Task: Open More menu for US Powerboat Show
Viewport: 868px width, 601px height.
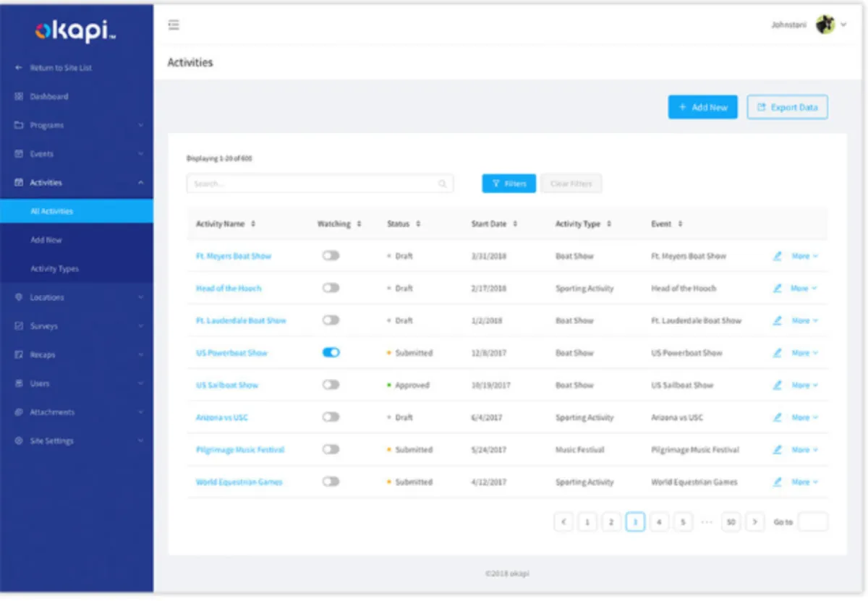Action: pyautogui.click(x=804, y=353)
